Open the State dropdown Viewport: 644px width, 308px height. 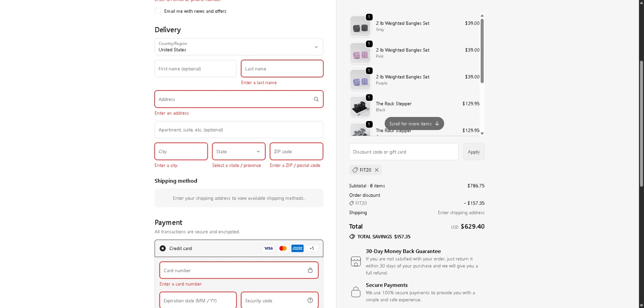[x=239, y=151]
